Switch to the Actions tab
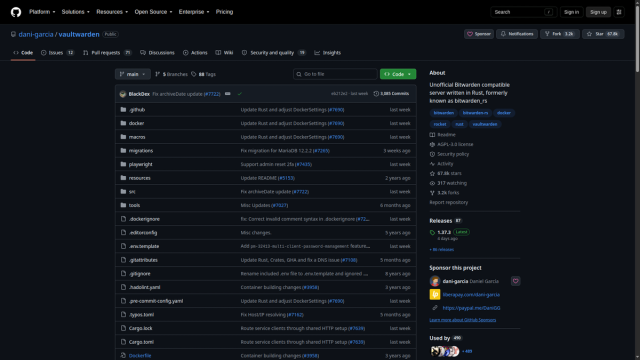Image resolution: width=640 pixels, height=360 pixels. (195, 53)
